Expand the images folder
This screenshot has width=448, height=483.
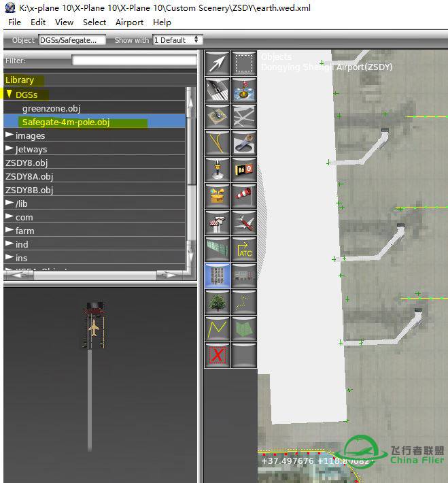click(x=10, y=135)
